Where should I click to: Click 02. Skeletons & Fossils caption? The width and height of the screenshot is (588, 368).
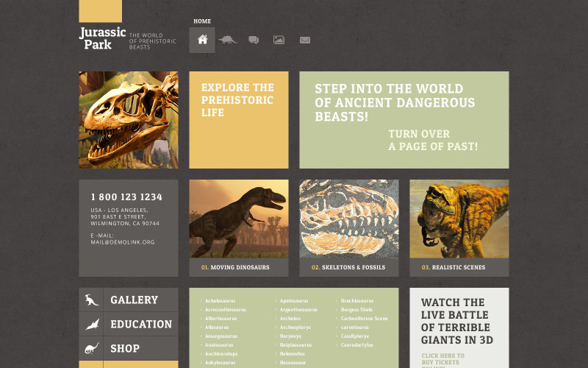pos(348,267)
